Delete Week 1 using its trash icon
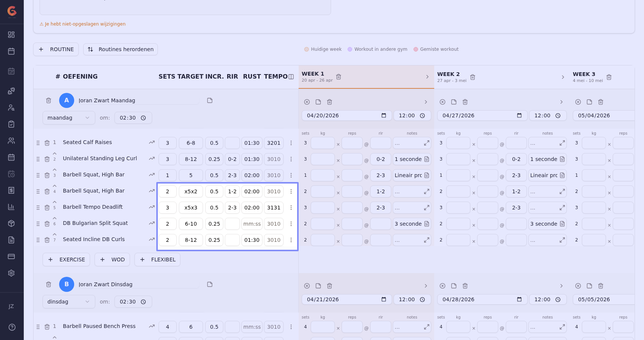The height and width of the screenshot is (340, 644). pos(339,77)
